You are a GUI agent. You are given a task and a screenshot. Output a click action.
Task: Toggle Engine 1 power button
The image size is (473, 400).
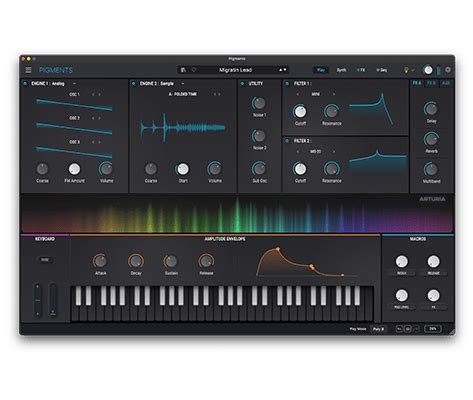[25, 84]
